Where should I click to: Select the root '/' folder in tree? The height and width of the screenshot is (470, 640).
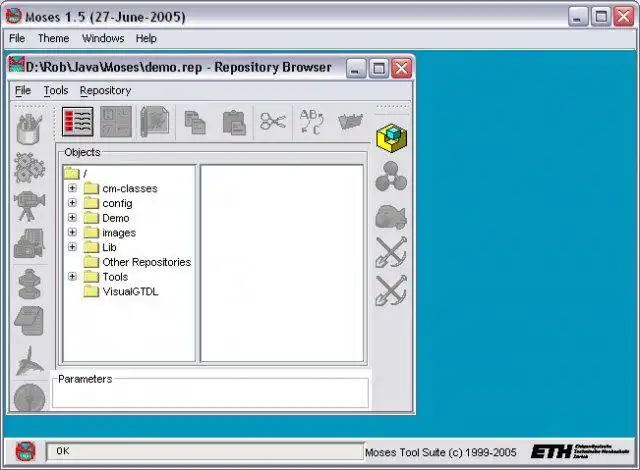[x=76, y=174]
